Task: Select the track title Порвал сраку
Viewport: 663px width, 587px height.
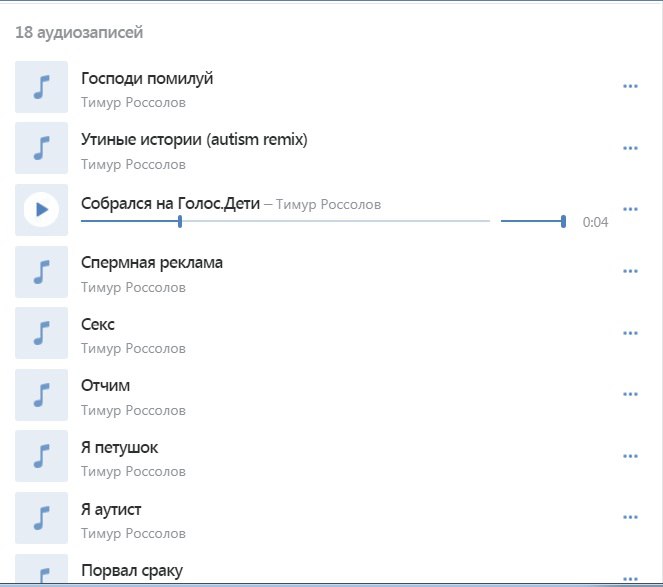Action: point(131,571)
